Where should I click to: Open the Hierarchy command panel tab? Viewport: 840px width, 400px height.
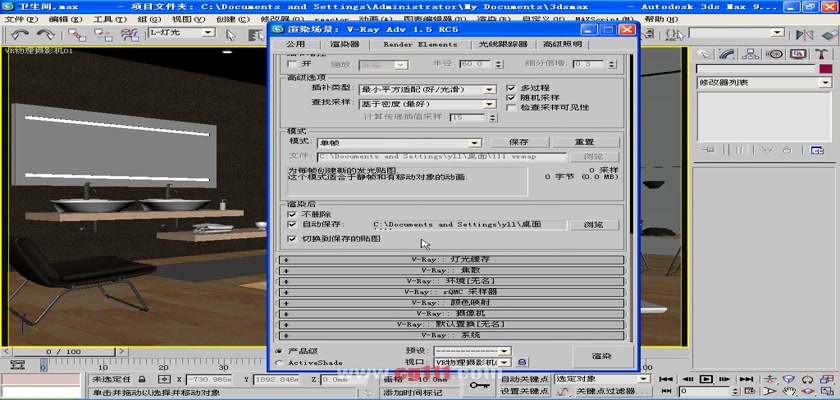tap(751, 54)
